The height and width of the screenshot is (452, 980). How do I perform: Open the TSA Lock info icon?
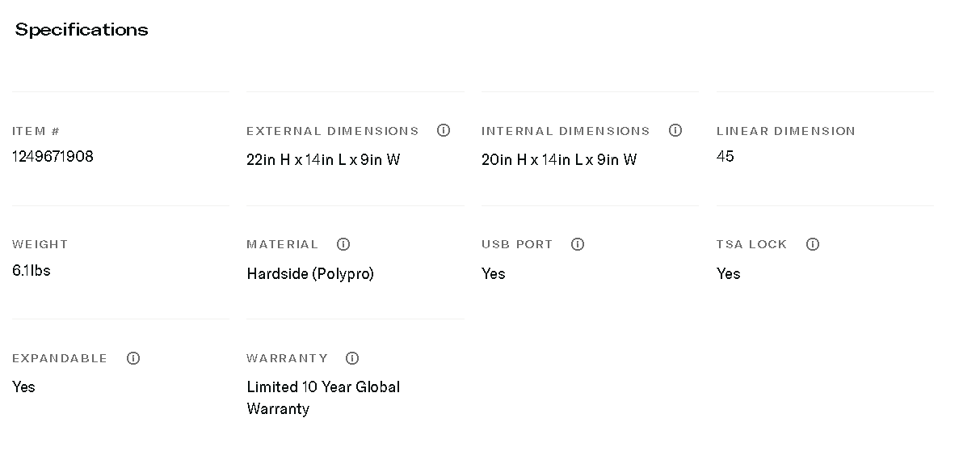point(813,244)
